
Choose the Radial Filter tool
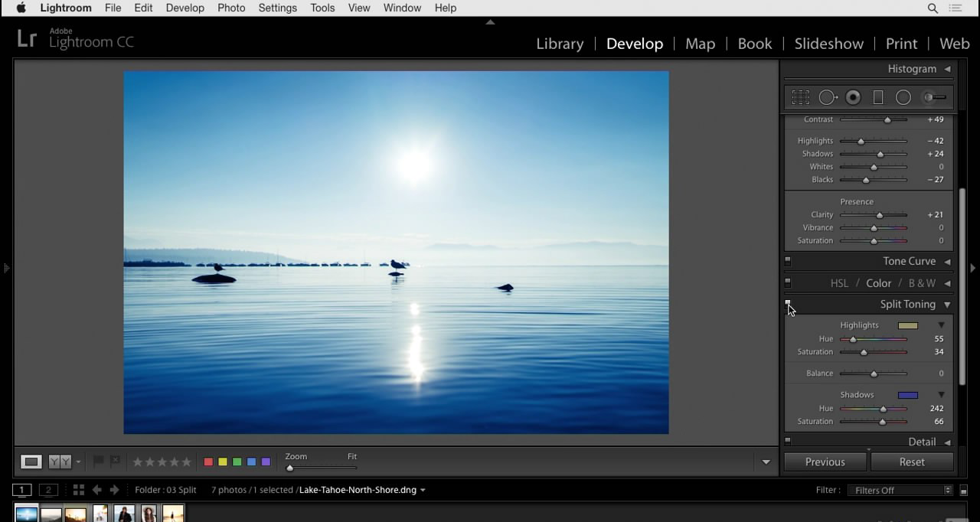(903, 97)
